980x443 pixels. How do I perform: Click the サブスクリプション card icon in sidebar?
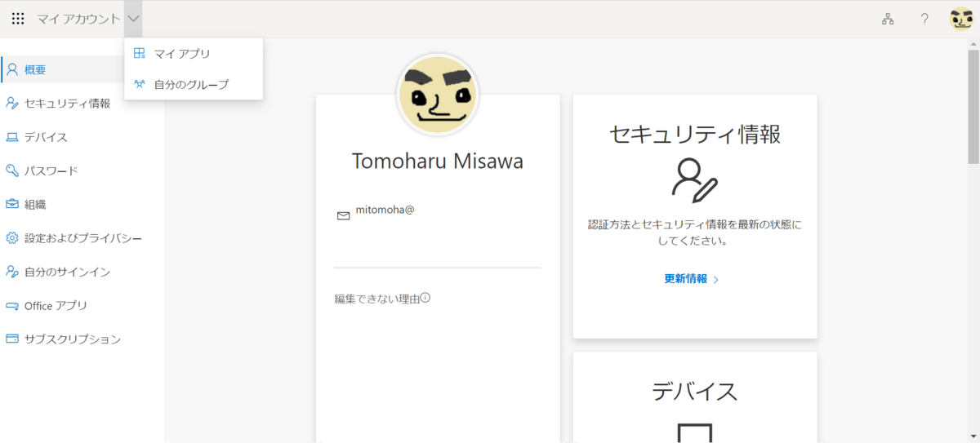12,339
